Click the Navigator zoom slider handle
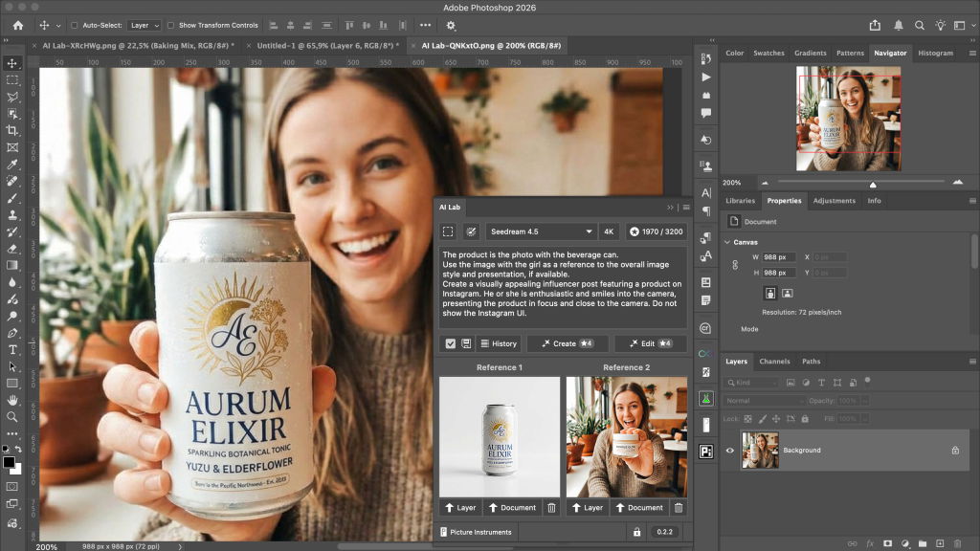Image resolution: width=980 pixels, height=551 pixels. (x=872, y=184)
